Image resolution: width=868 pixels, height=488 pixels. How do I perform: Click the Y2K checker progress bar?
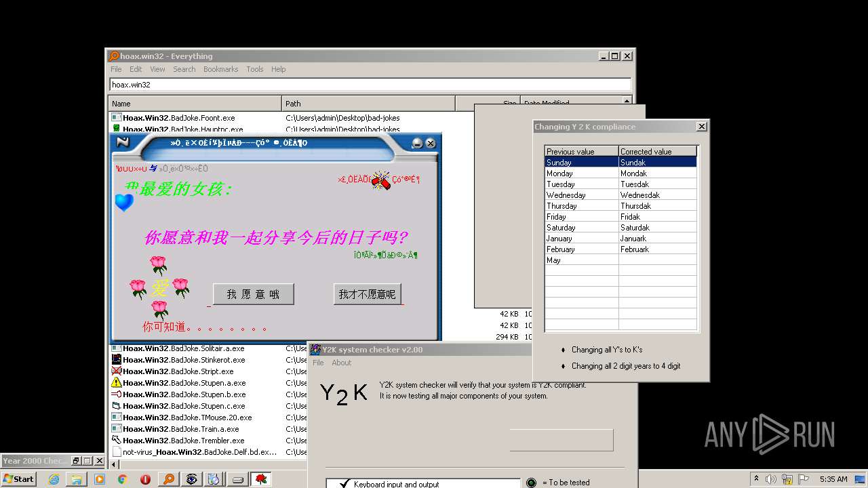point(561,440)
